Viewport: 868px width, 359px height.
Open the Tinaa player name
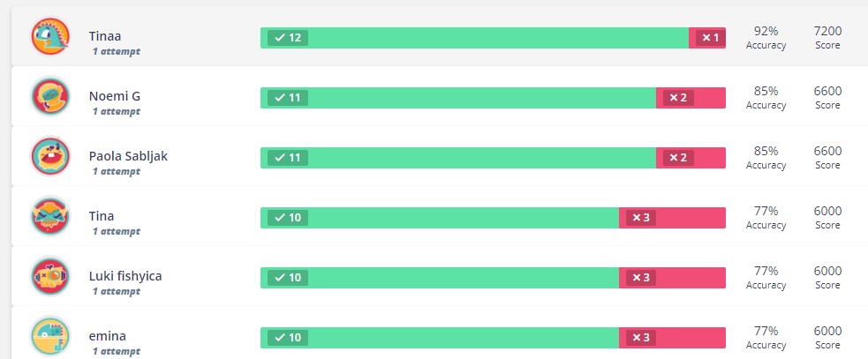[104, 36]
